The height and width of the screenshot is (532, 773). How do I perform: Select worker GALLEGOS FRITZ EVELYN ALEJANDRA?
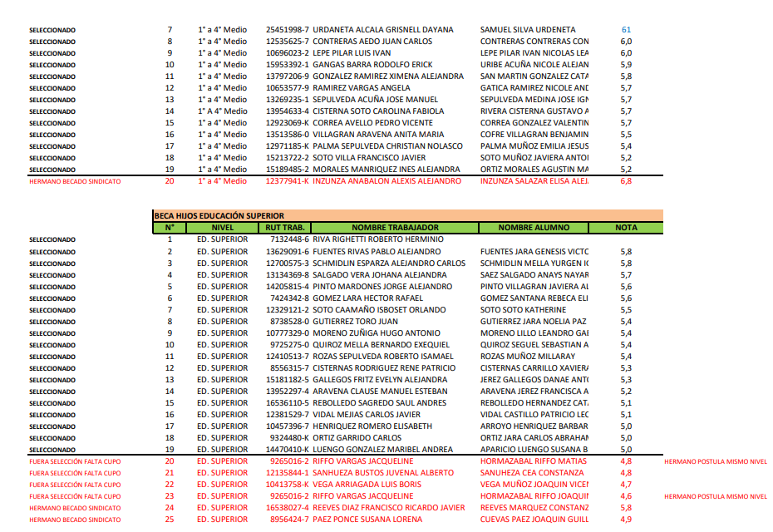[x=380, y=380]
